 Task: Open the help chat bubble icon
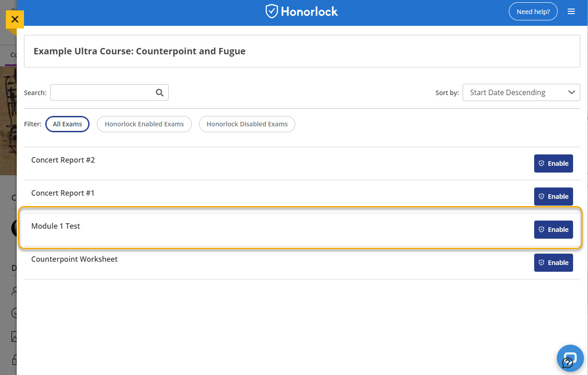pos(570,358)
